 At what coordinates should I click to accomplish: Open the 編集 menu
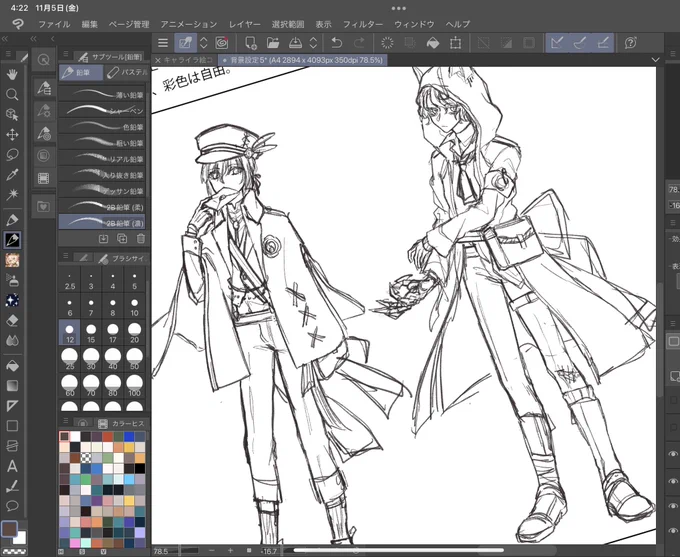click(x=89, y=24)
